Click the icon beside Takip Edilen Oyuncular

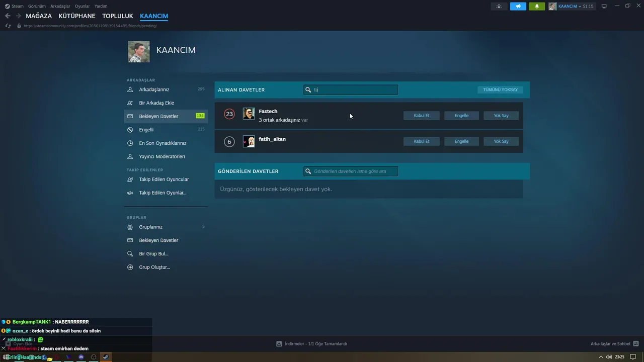click(x=130, y=179)
